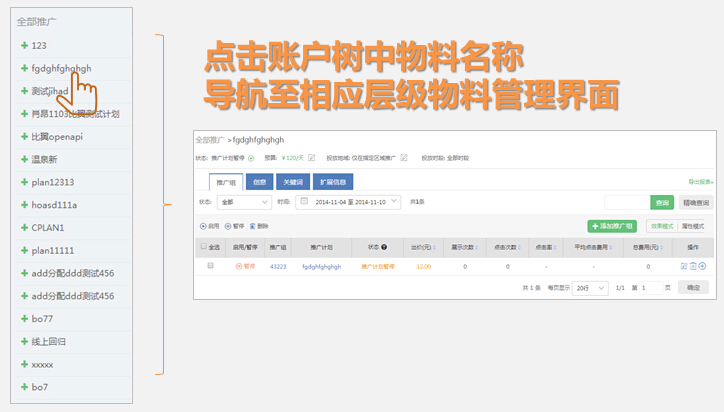This screenshot has width=724, height=412.
Task: Switch to the 创意 tab
Action: coord(258,182)
